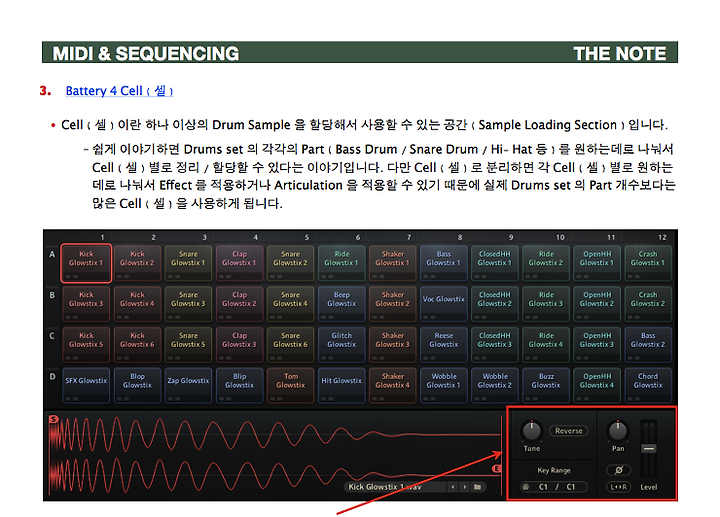Select the Clap Glowstix 2 cell
This screenshot has width=720, height=517.
coord(239,304)
